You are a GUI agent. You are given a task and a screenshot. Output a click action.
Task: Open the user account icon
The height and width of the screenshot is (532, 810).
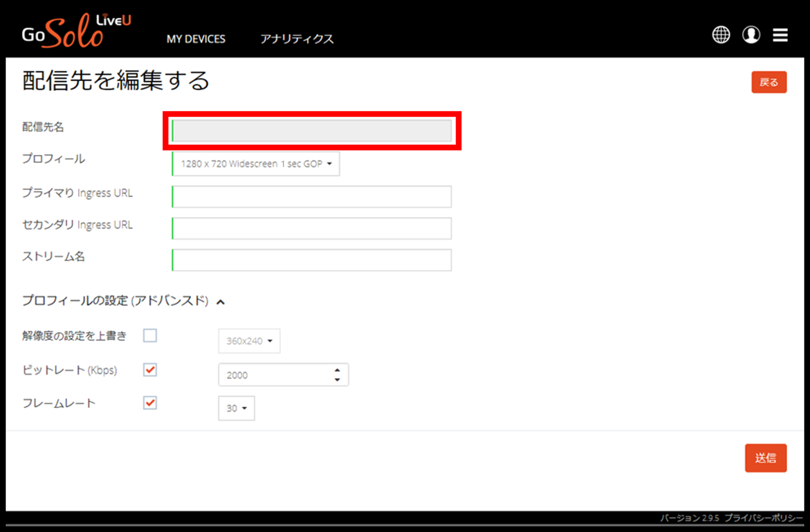751,35
